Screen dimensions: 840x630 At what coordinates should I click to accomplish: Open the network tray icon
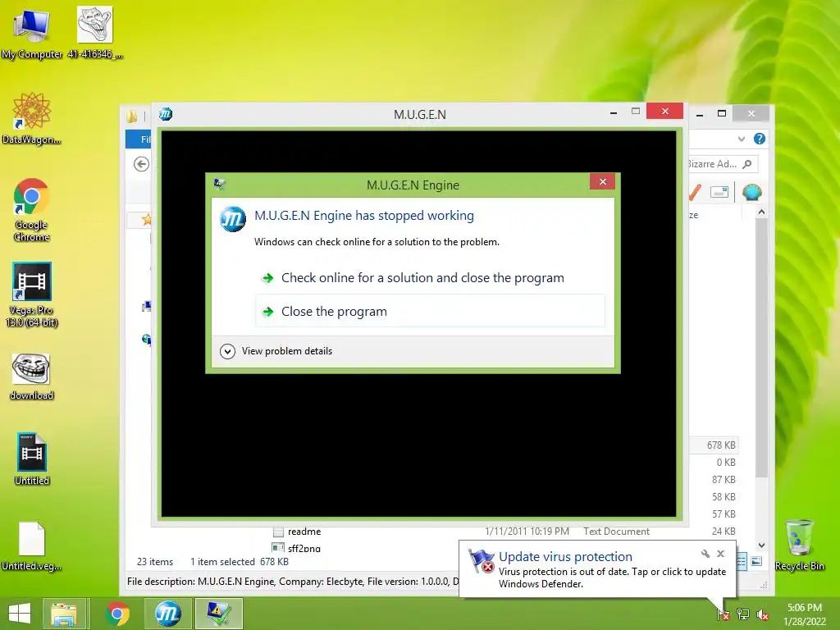tap(742, 614)
